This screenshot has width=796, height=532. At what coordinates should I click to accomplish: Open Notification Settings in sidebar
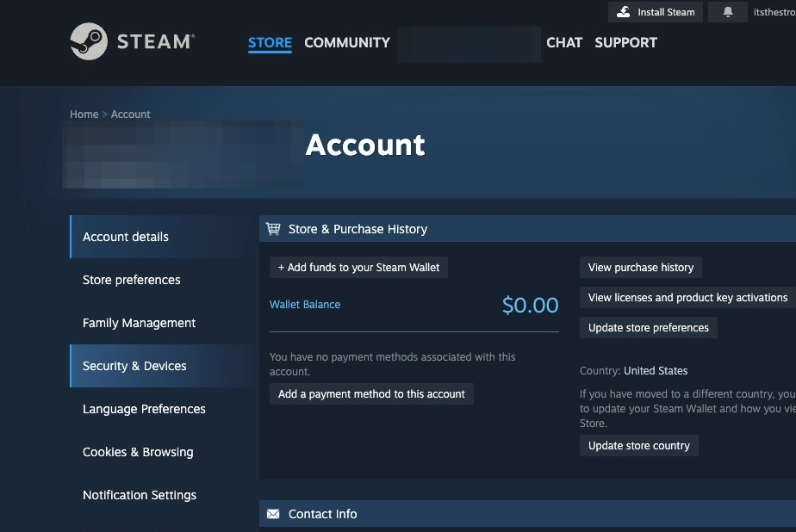click(x=140, y=495)
